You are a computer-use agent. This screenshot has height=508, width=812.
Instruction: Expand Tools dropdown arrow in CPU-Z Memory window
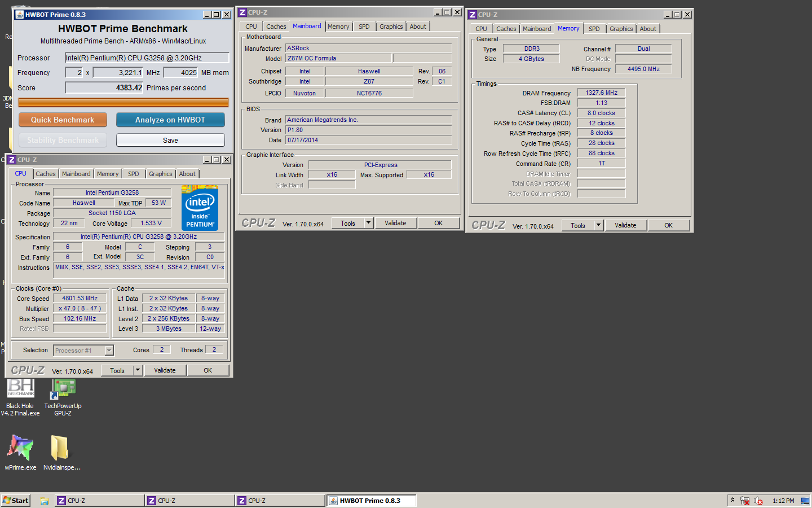(599, 226)
